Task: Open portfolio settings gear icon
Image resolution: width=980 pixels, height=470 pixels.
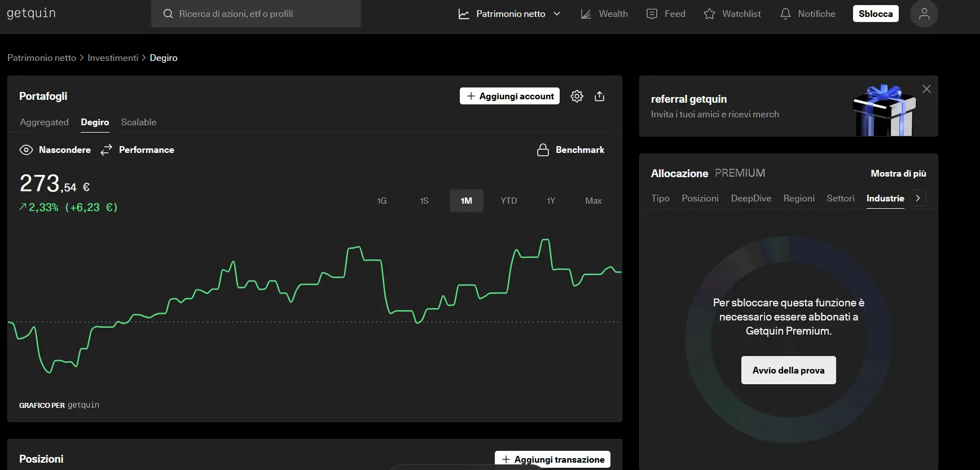Action: pos(577,96)
